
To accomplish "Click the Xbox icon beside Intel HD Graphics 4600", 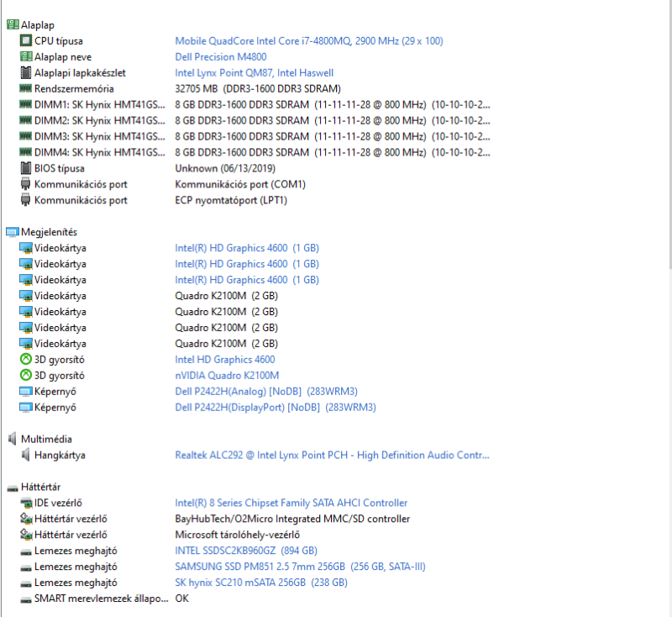I will (x=26, y=359).
